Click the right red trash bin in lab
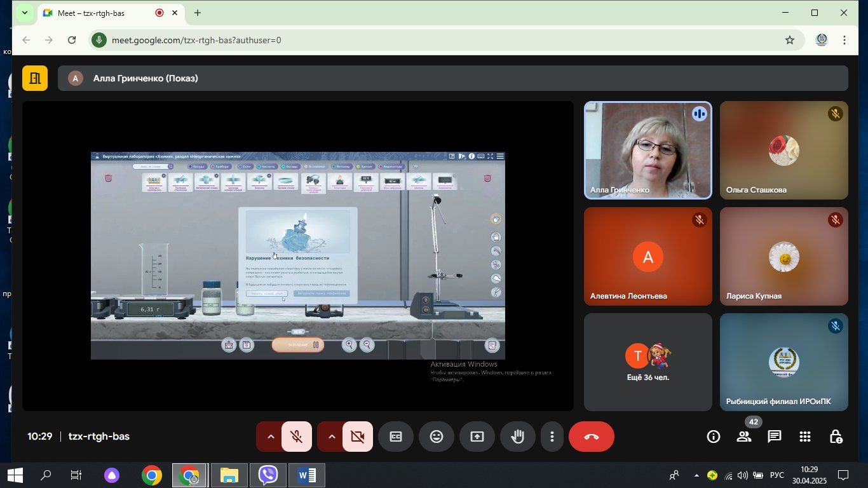Viewport: 868px width, 488px height. pos(487,179)
